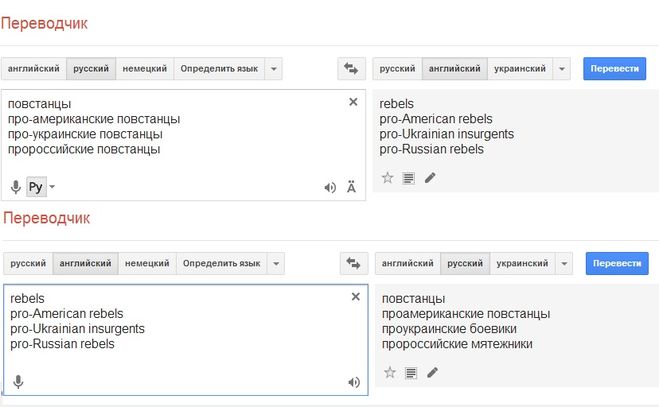Open the input tools arrow next to Ру
Screen dimensions: 659x407
[x=52, y=187]
